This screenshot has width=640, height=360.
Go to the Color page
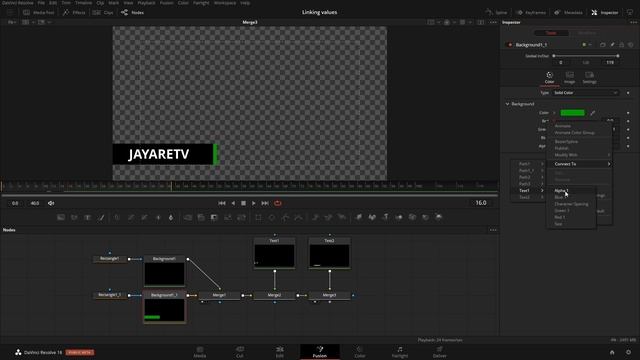360,352
